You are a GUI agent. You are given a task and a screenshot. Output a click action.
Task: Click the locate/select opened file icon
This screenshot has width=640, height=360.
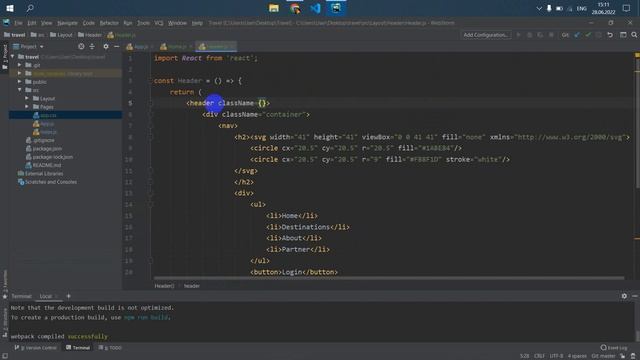click(81, 47)
